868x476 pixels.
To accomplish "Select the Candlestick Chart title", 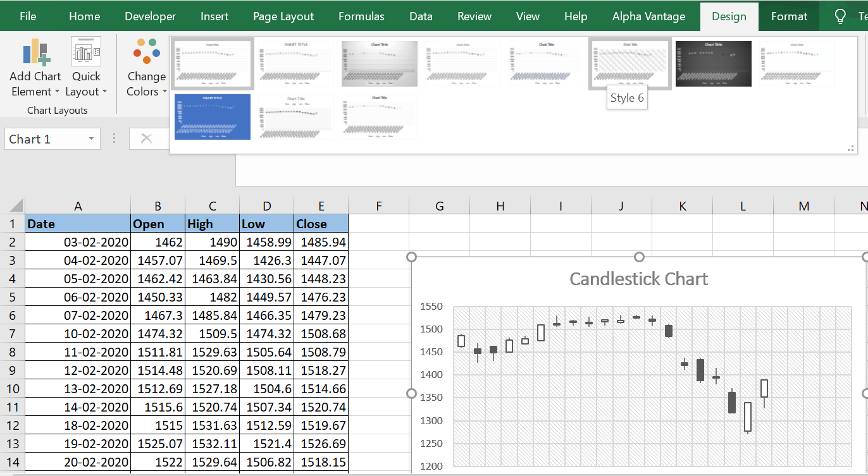I will [x=638, y=279].
